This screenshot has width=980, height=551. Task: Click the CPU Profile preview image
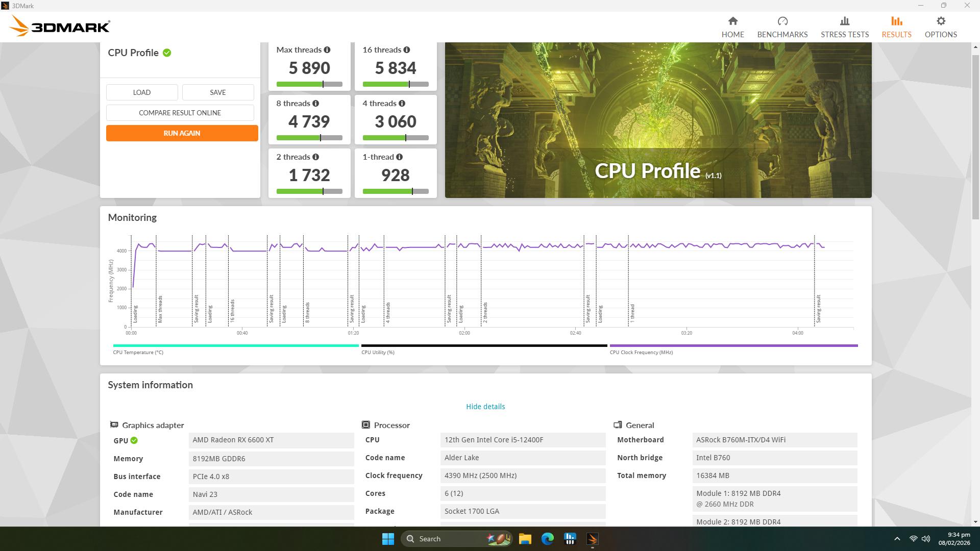click(658, 120)
